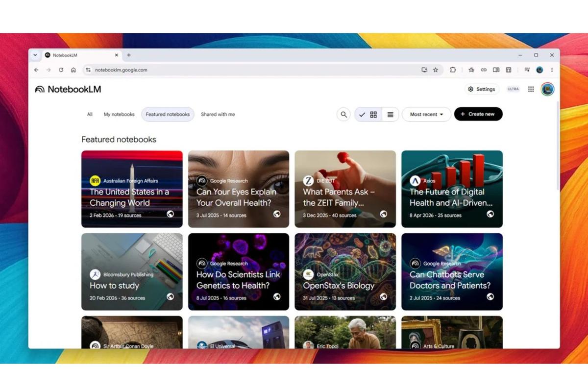Select the Shared with me tab

tap(218, 114)
